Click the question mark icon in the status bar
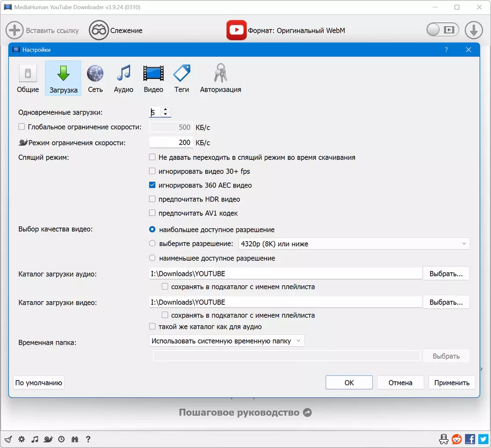 [88, 439]
